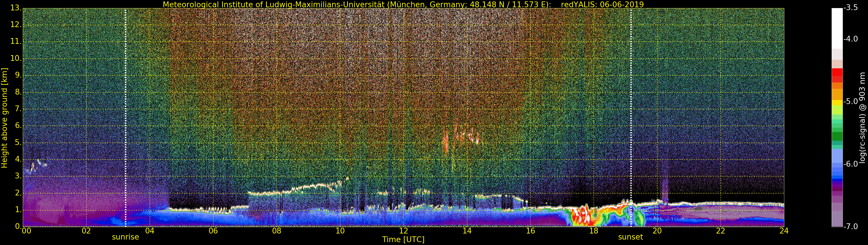This screenshot has width=868, height=245.
Task: Click the x-axis tick label 20
Action: 657,231
